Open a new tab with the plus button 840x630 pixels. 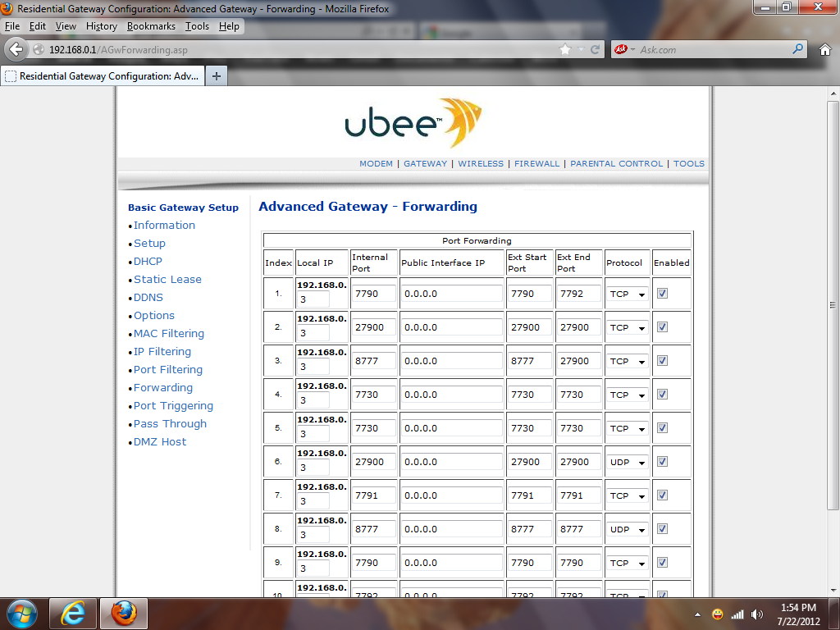pos(217,76)
